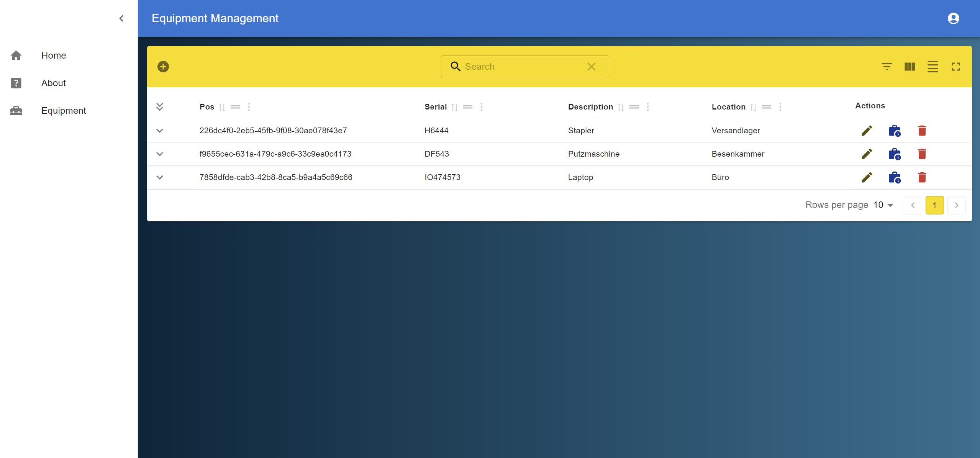This screenshot has width=980, height=458.
Task: Grab the Location column handle
Action: [x=767, y=107]
